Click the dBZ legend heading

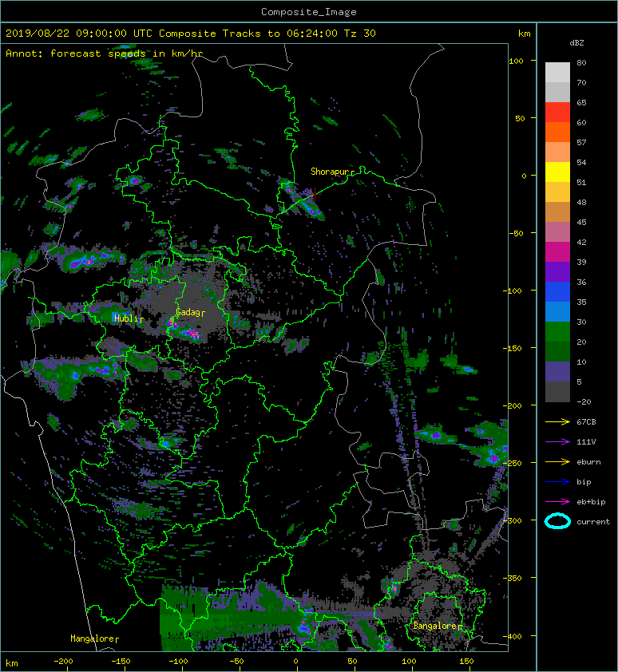(x=576, y=43)
